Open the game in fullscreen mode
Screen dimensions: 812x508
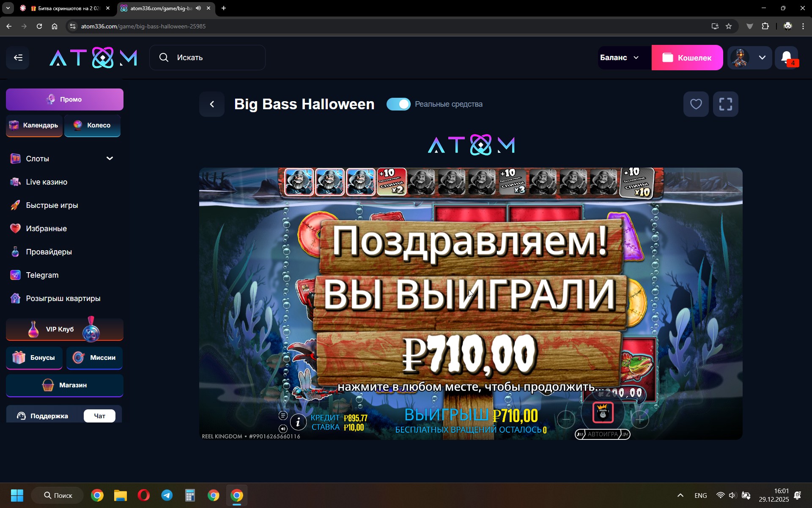pyautogui.click(x=725, y=104)
